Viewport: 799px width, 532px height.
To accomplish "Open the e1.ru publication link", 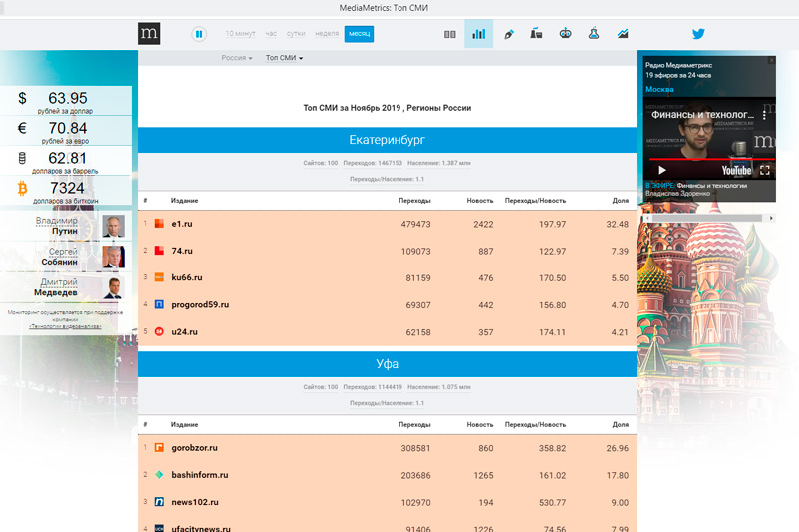I will (x=181, y=224).
